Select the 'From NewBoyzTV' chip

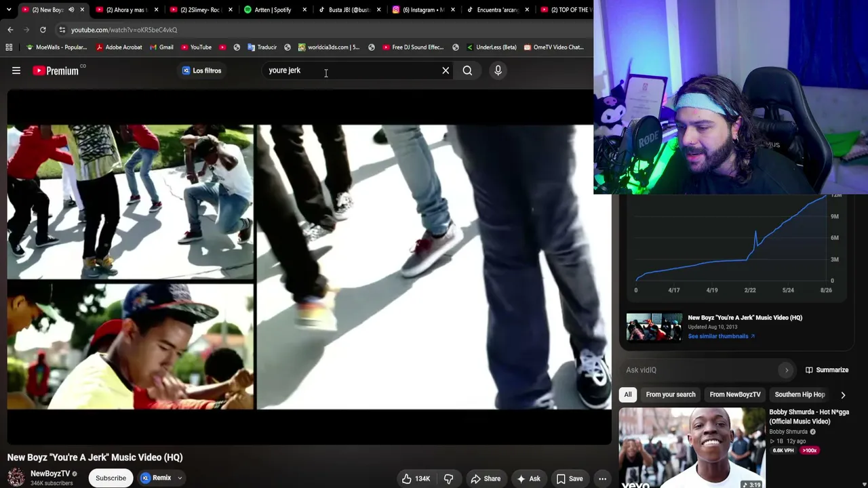click(x=735, y=394)
